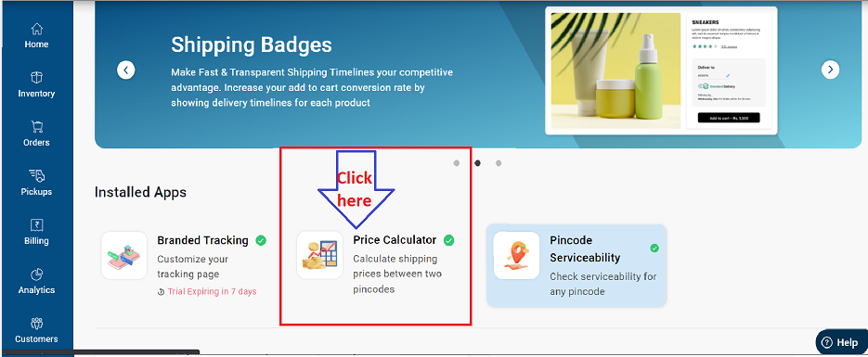Click the Price Calculator title

pyautogui.click(x=395, y=240)
